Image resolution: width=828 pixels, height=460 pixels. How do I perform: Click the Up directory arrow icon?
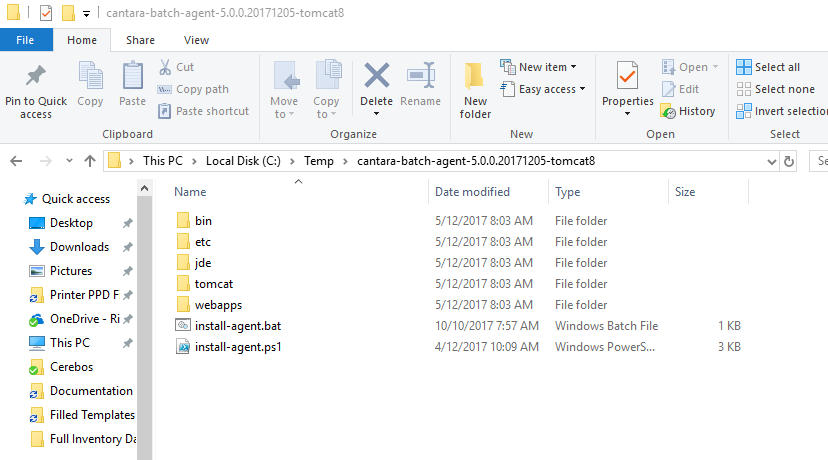tap(90, 160)
